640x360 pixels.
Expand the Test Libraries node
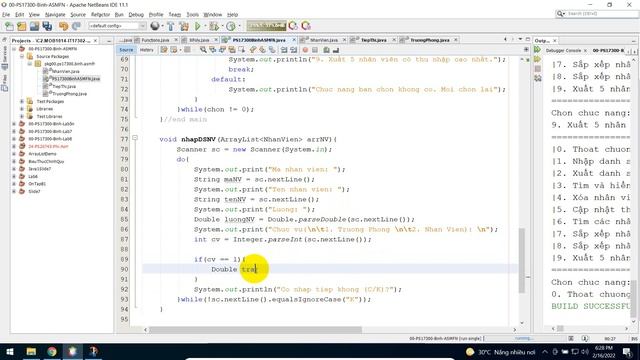(x=22, y=116)
